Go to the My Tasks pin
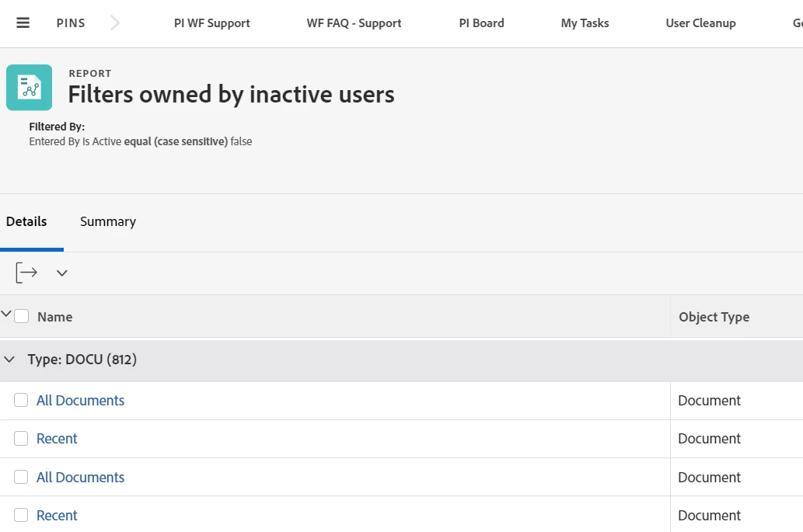803x532 pixels. point(585,23)
